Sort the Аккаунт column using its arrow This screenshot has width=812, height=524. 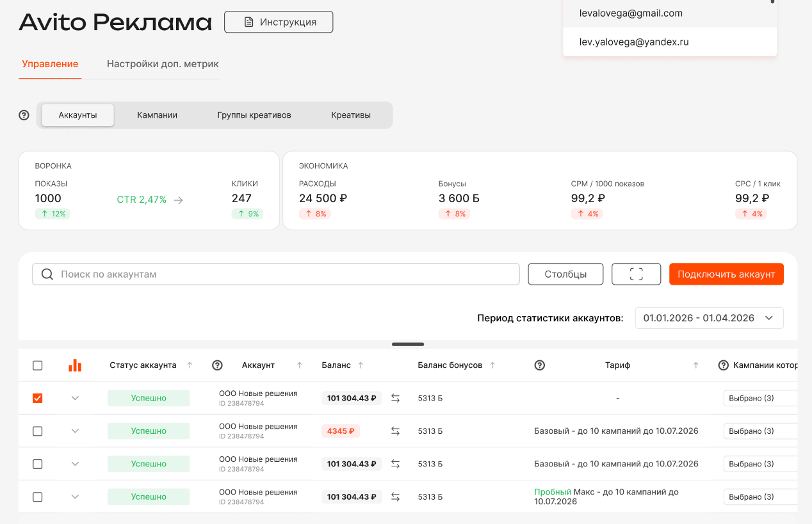pos(299,365)
